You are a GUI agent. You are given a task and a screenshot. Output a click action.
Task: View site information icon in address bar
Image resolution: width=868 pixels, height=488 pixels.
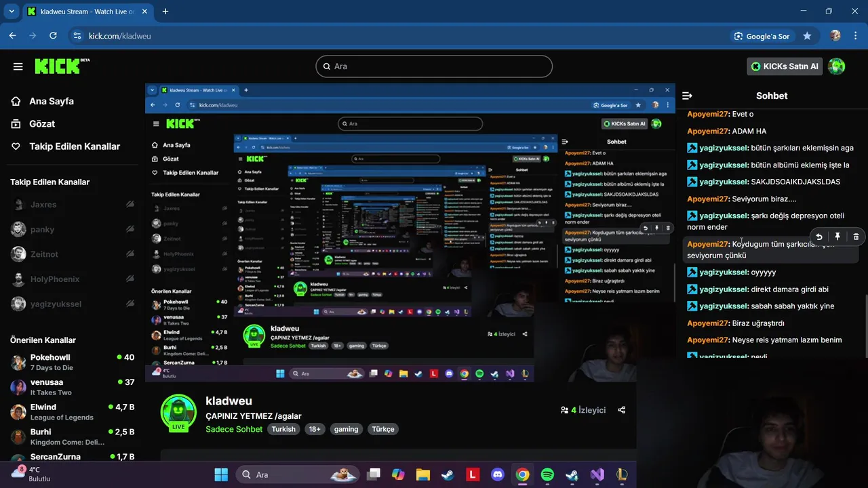[x=76, y=36]
